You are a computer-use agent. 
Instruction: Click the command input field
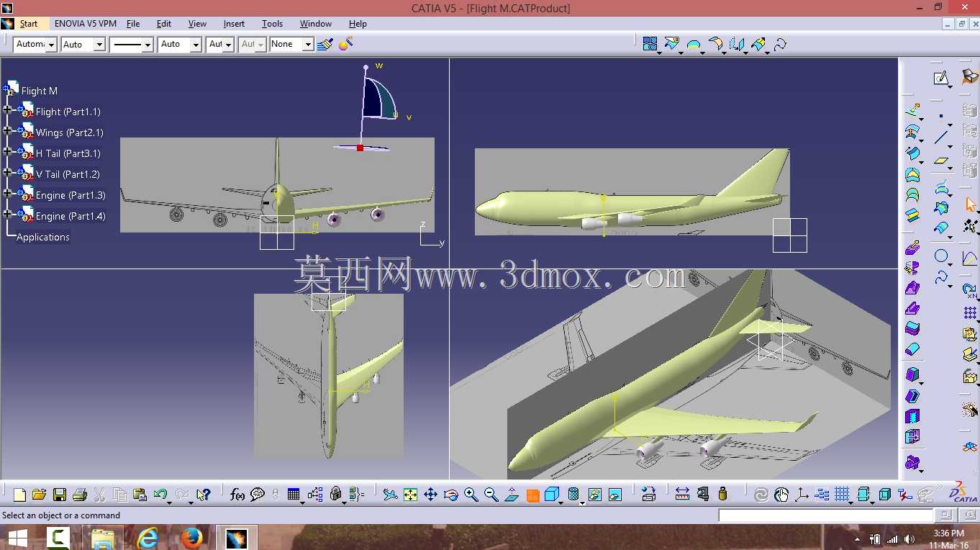tap(825, 515)
